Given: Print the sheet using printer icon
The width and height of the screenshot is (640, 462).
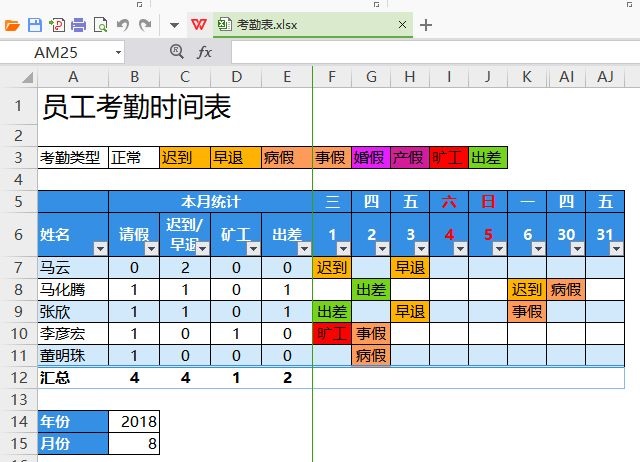Looking at the screenshot, I should pyautogui.click(x=78, y=25).
